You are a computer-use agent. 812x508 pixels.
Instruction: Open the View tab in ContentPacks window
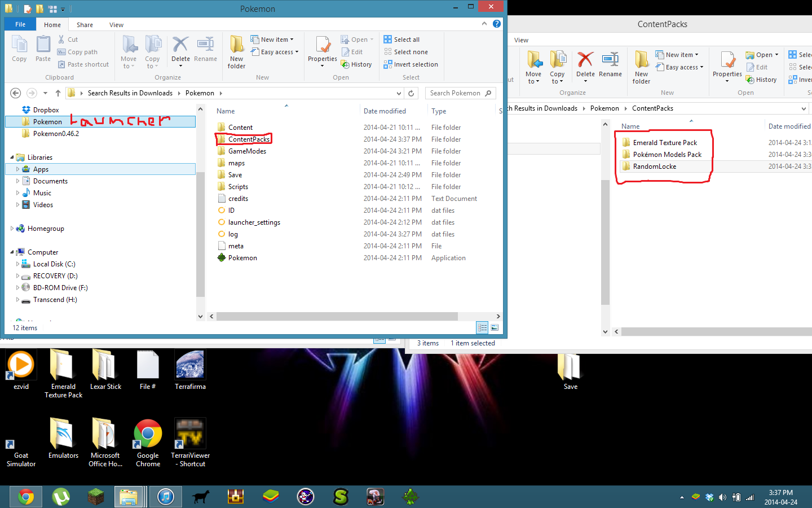pyautogui.click(x=522, y=40)
